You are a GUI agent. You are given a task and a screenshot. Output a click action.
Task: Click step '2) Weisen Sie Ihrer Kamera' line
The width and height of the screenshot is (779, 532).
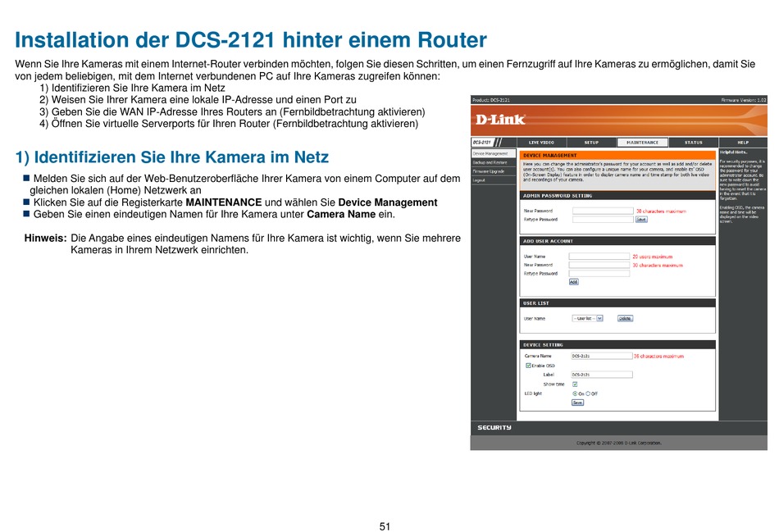coord(198,99)
